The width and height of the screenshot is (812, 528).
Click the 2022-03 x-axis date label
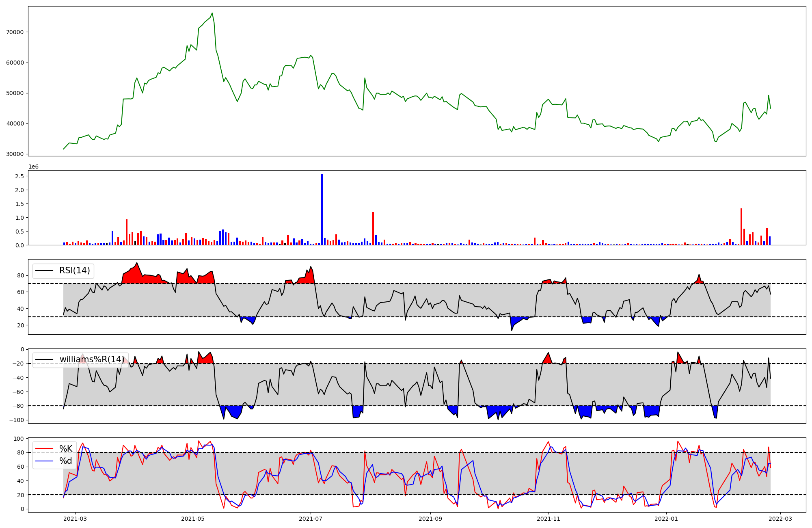coord(780,518)
